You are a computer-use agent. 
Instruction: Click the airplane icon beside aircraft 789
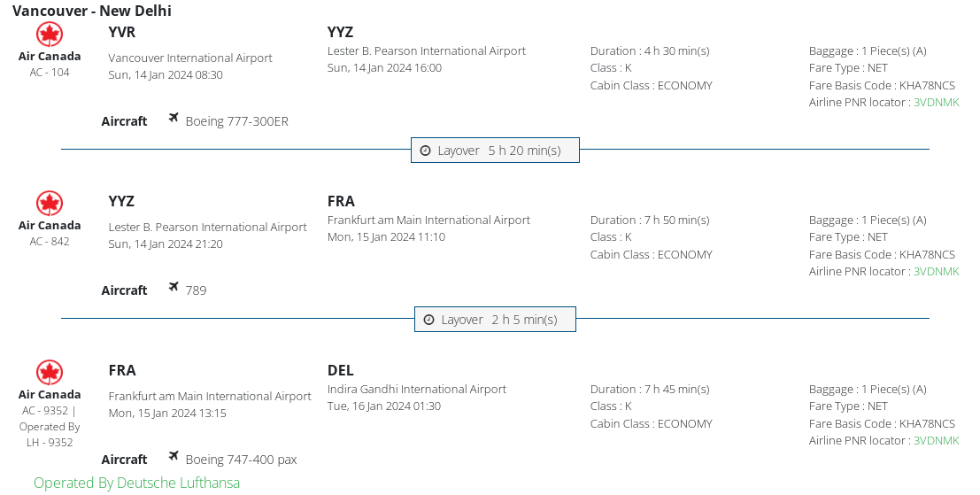point(174,287)
